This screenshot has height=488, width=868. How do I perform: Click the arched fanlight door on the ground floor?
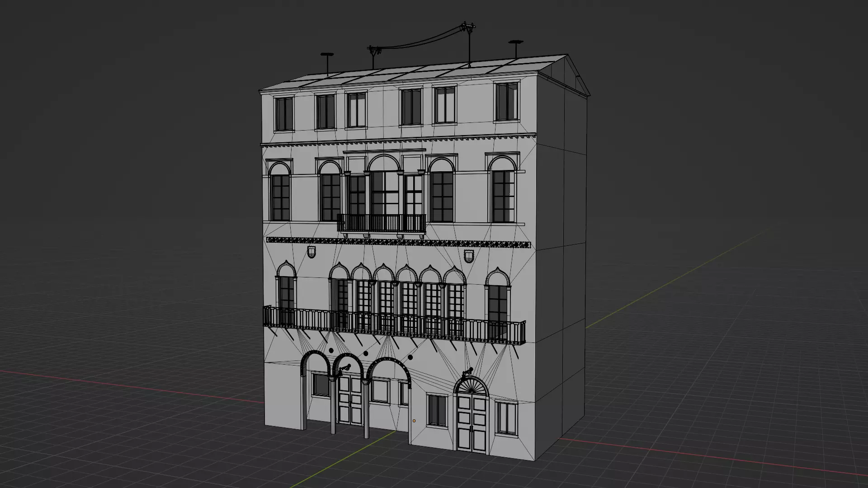(x=472, y=414)
